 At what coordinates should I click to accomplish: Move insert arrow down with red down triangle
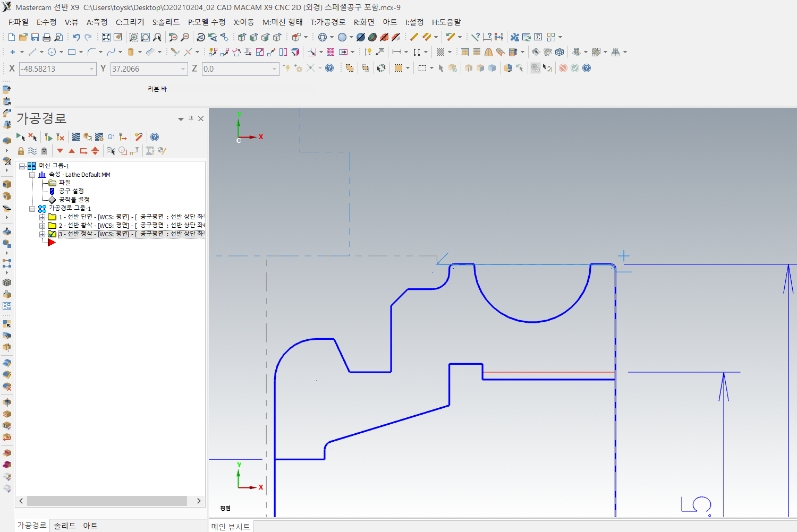pyautogui.click(x=60, y=151)
